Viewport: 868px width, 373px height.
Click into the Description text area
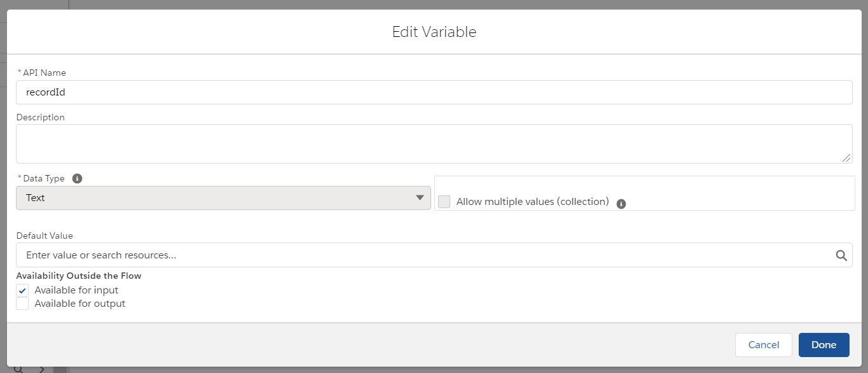[x=434, y=144]
